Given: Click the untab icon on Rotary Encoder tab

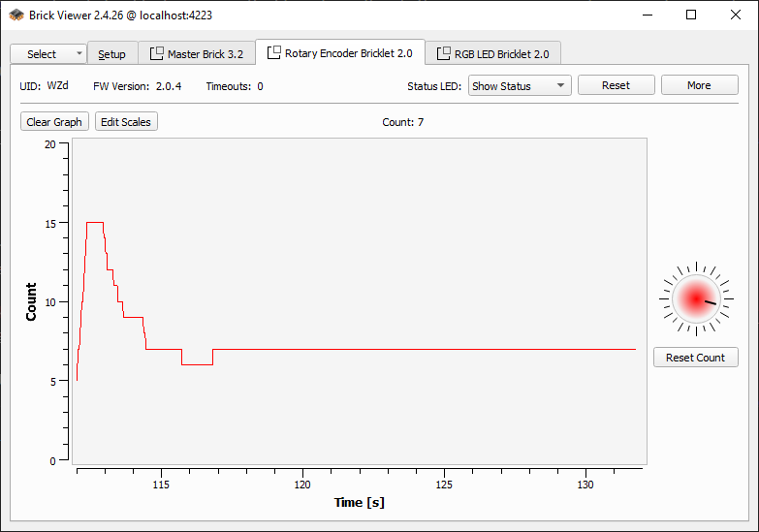Looking at the screenshot, I should coord(274,52).
